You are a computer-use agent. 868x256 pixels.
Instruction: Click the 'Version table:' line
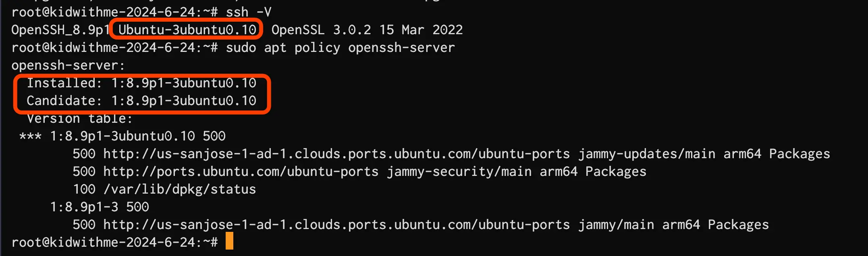point(79,118)
